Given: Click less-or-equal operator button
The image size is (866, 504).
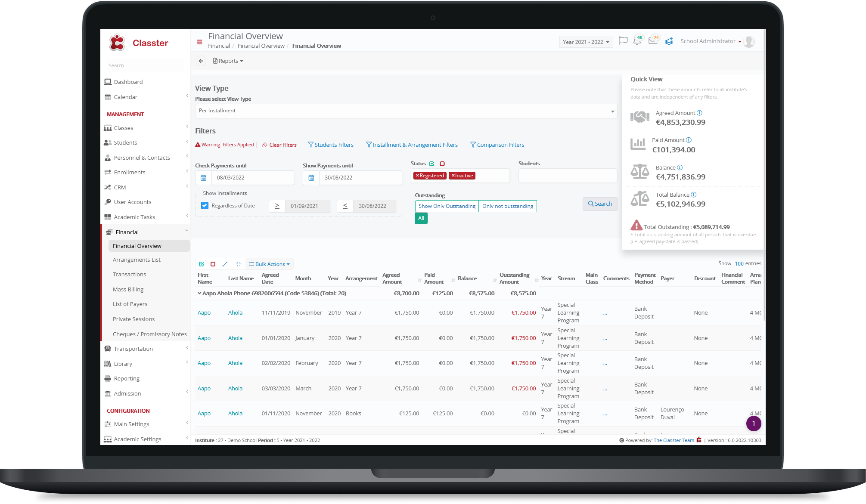Looking at the screenshot, I should click(345, 206).
